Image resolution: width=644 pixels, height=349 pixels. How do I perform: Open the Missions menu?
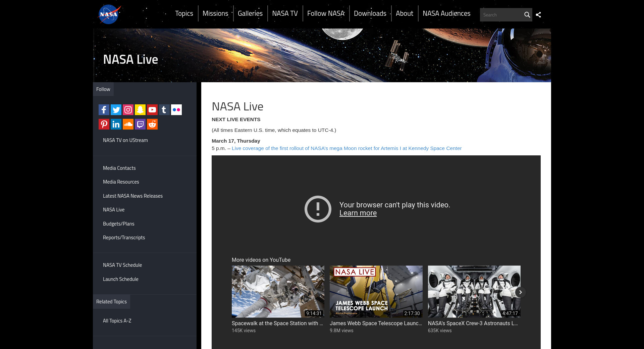click(x=215, y=13)
